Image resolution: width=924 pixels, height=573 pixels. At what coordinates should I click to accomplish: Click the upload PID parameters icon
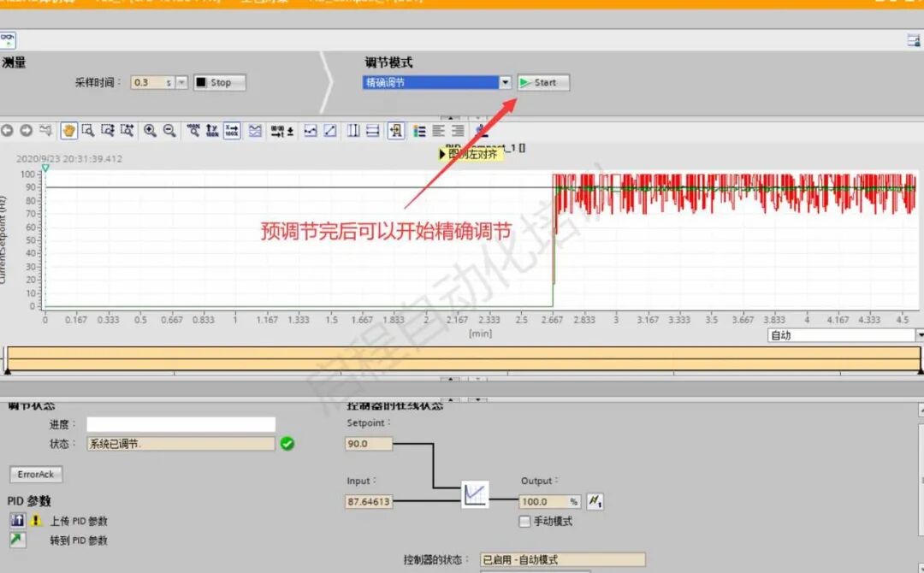(x=17, y=522)
